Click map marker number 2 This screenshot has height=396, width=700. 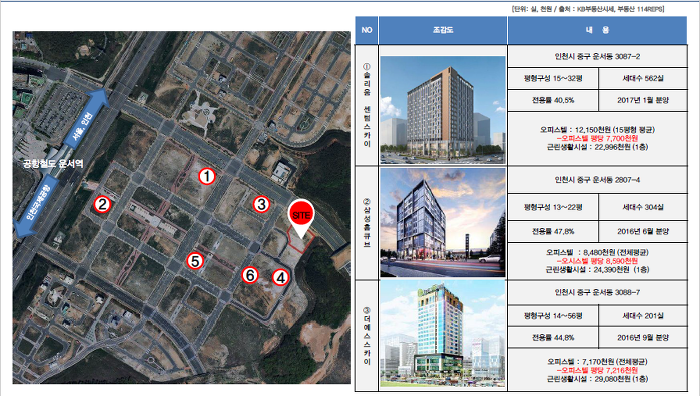pyautogui.click(x=103, y=204)
